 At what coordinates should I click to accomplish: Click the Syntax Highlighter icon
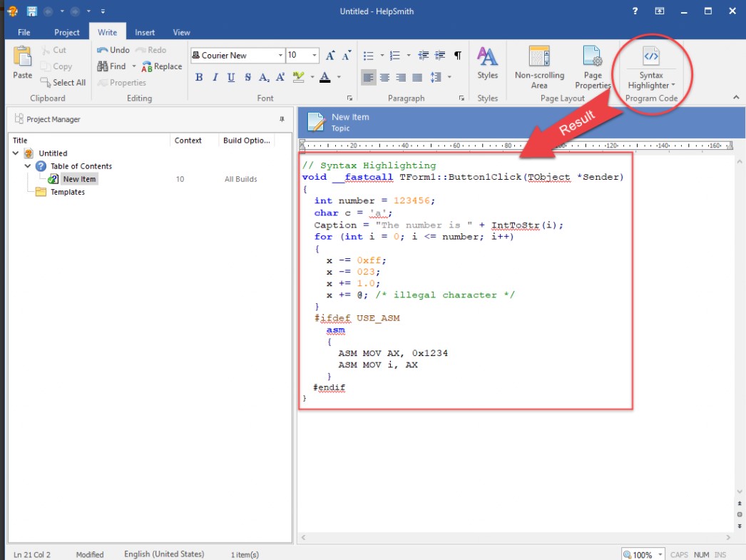pos(650,57)
